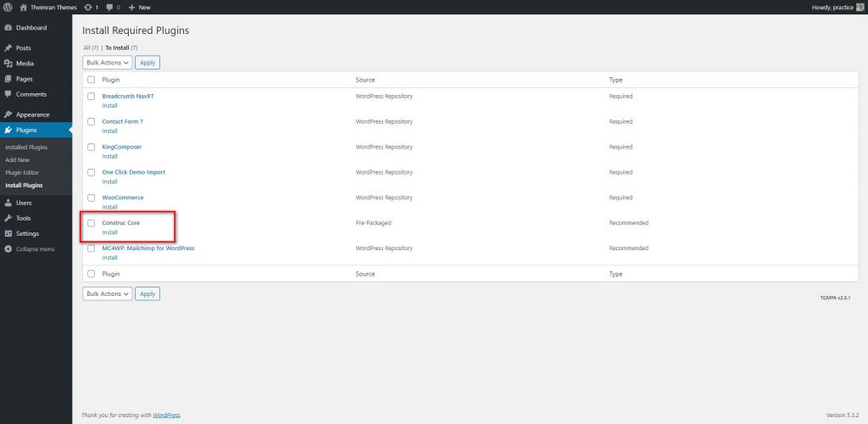Click Install under Breadcrumb NavXT
Image resolution: width=868 pixels, height=424 pixels.
click(109, 106)
